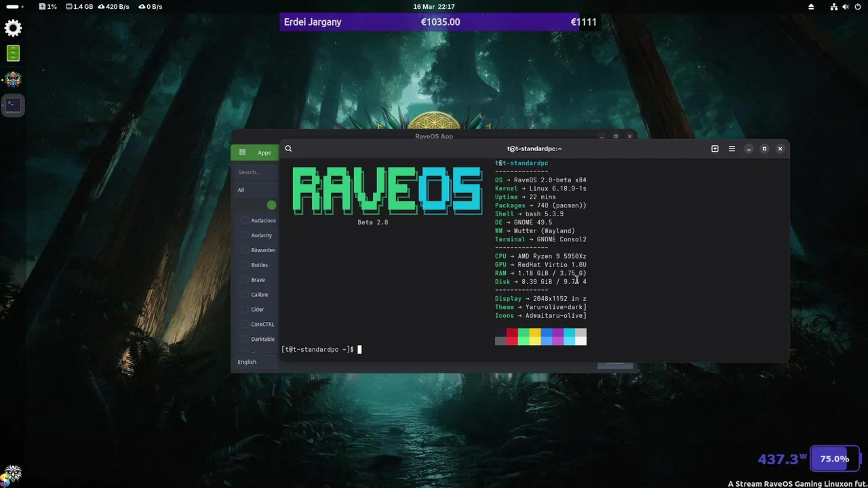
Task: Check the Audacious checkbox
Action: pyautogui.click(x=245, y=220)
